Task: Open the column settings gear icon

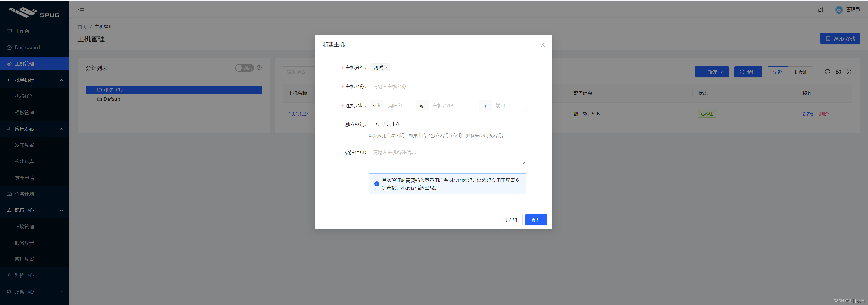Action: (x=838, y=72)
